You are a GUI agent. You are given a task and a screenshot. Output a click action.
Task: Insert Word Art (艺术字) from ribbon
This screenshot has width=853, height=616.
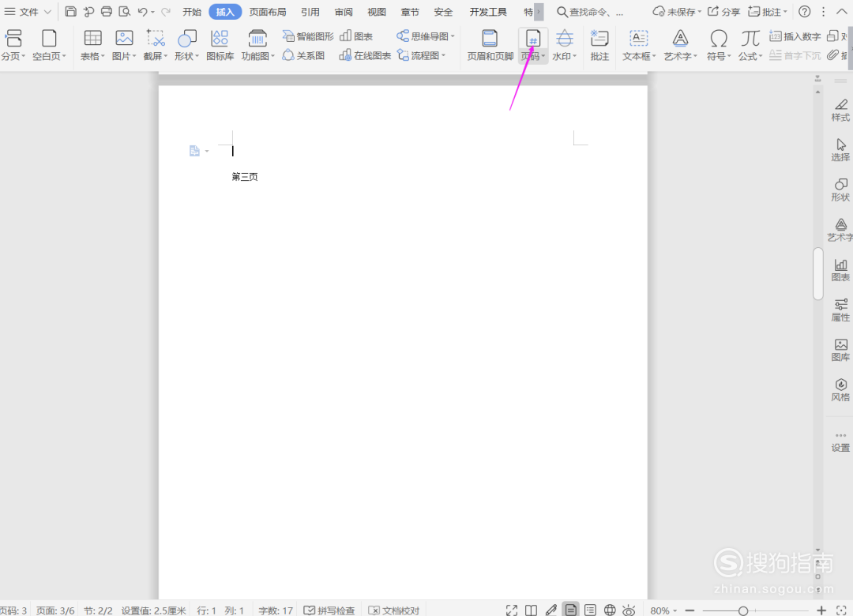pos(680,45)
